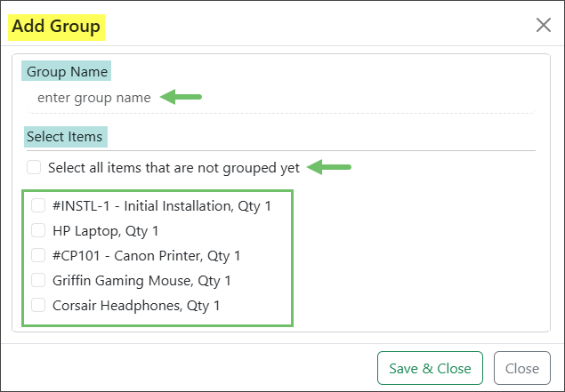This screenshot has height=392, width=565.
Task: Tick the HP Laptop checkbox
Action: tap(38, 231)
